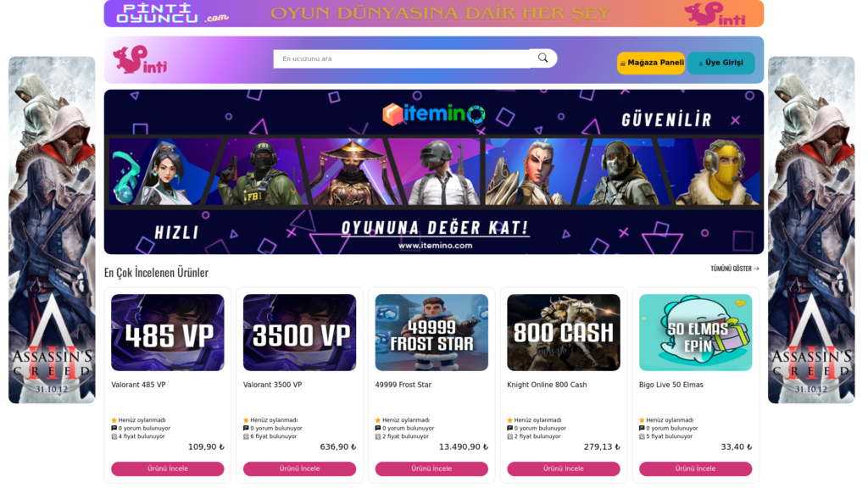Open the 485 VP product thumbnail
The width and height of the screenshot is (868, 488).
pyautogui.click(x=168, y=332)
